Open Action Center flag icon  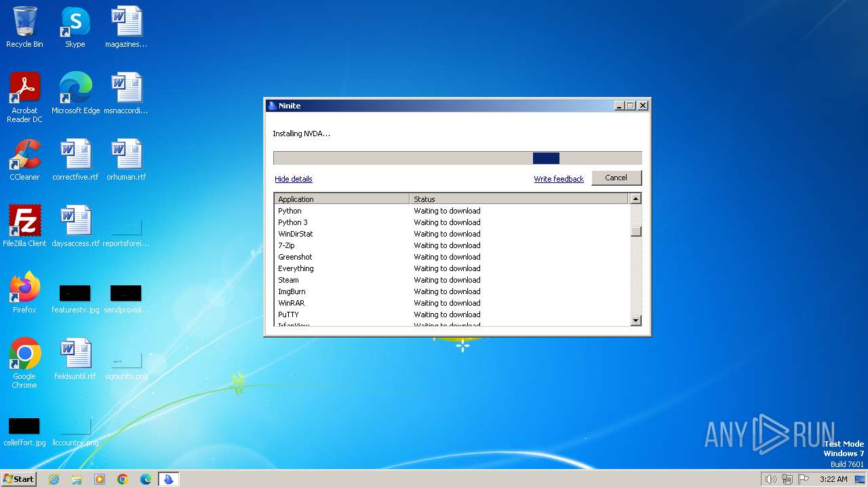pos(804,479)
